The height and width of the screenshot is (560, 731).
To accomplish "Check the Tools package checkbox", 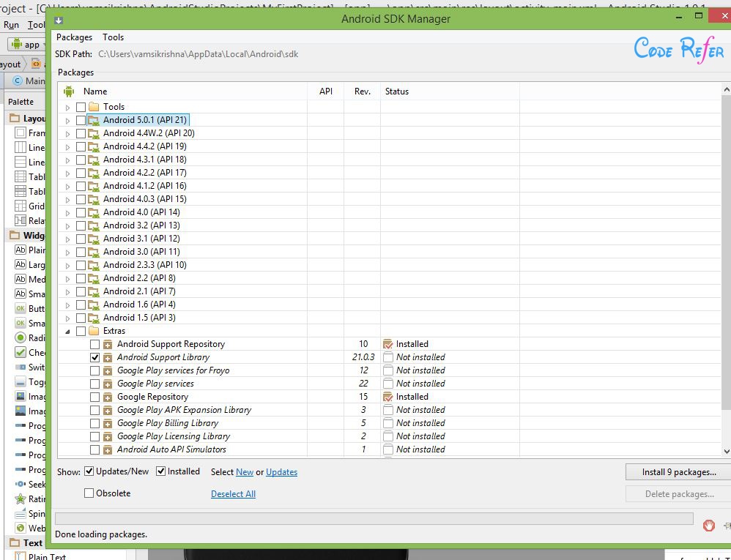I will [81, 107].
